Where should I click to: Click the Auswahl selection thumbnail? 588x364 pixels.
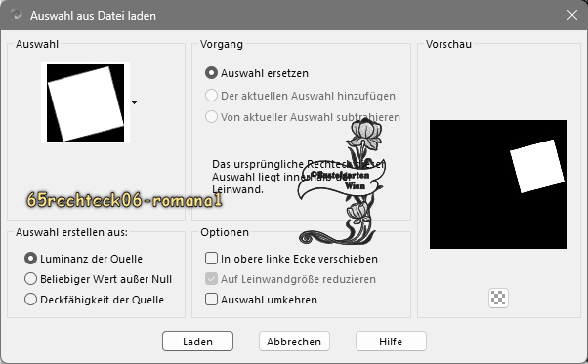[86, 102]
